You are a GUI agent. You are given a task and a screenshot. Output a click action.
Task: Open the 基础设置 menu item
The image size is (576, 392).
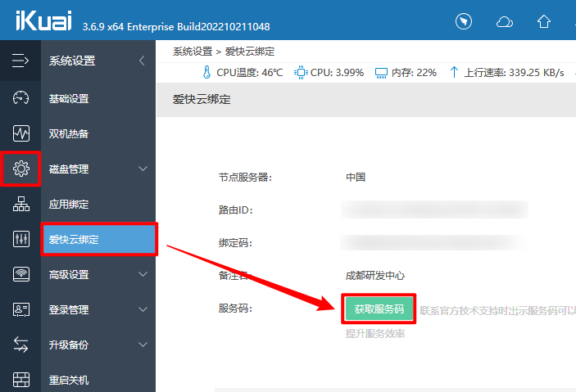98,98
